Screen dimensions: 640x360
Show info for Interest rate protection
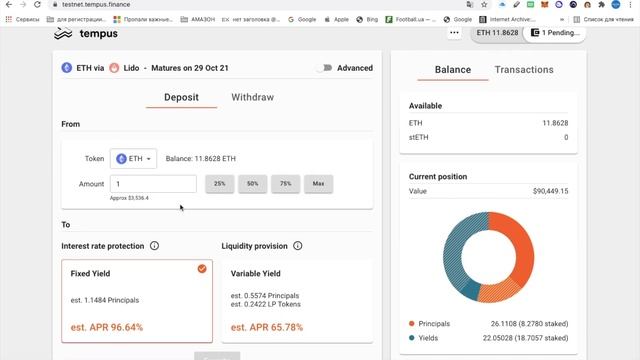[x=154, y=246]
